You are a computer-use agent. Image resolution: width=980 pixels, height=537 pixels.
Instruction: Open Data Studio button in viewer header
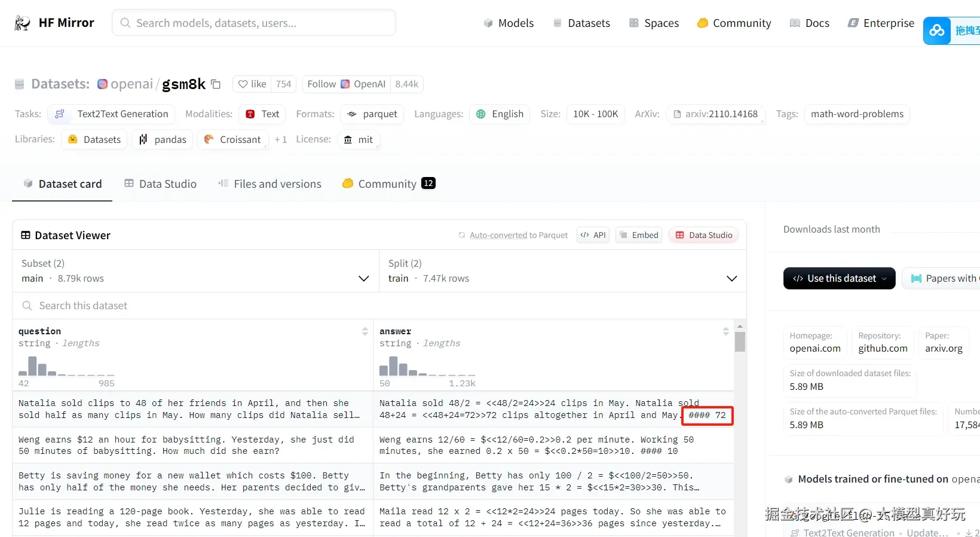[704, 235]
